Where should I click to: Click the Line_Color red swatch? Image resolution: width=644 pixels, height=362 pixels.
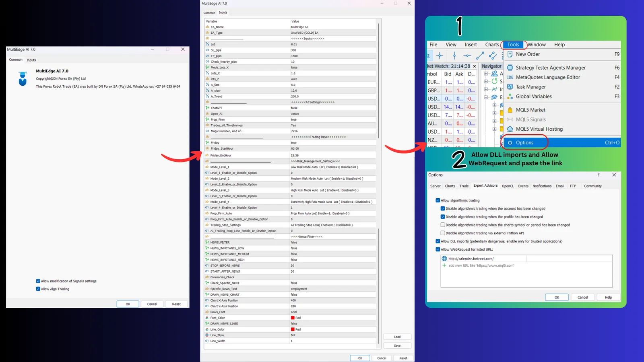[x=293, y=329]
